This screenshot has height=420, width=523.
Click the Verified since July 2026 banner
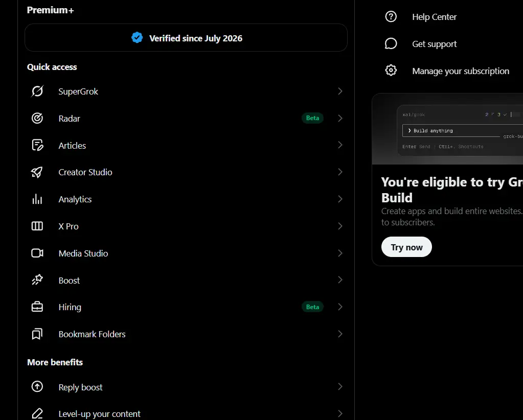186,38
